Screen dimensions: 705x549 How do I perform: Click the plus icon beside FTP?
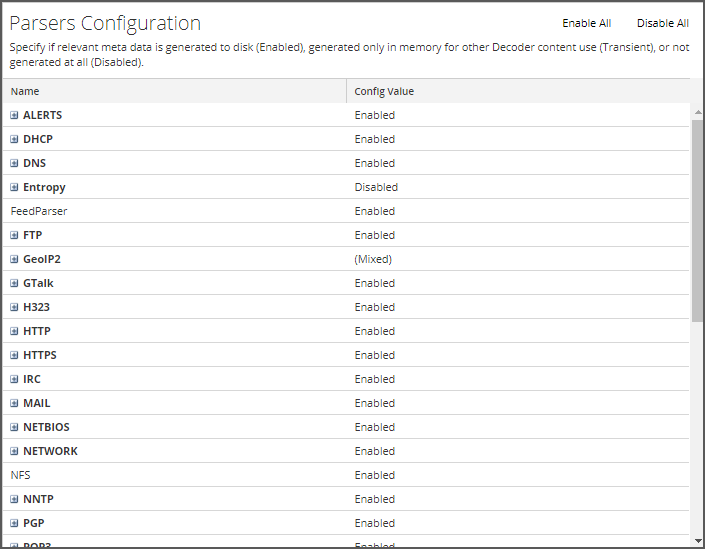point(14,235)
